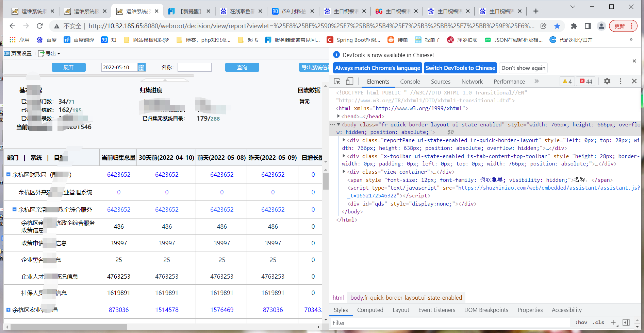Close the DevTools panel
Image resolution: width=644 pixels, height=333 pixels.
point(634,81)
